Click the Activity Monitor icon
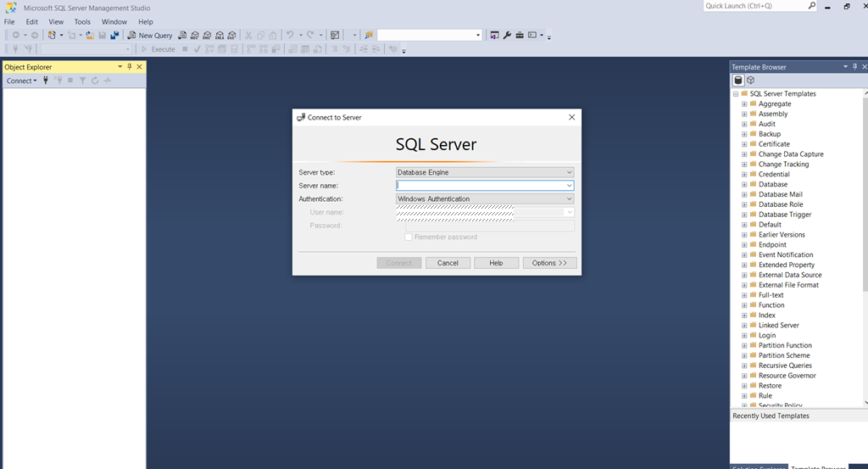Image resolution: width=868 pixels, height=469 pixels. (x=335, y=35)
